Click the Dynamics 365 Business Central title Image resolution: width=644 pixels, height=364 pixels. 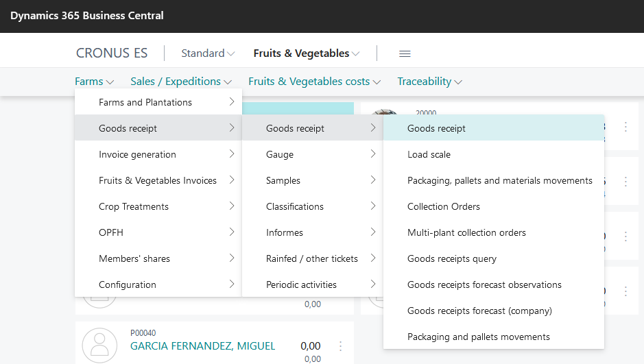(86, 16)
